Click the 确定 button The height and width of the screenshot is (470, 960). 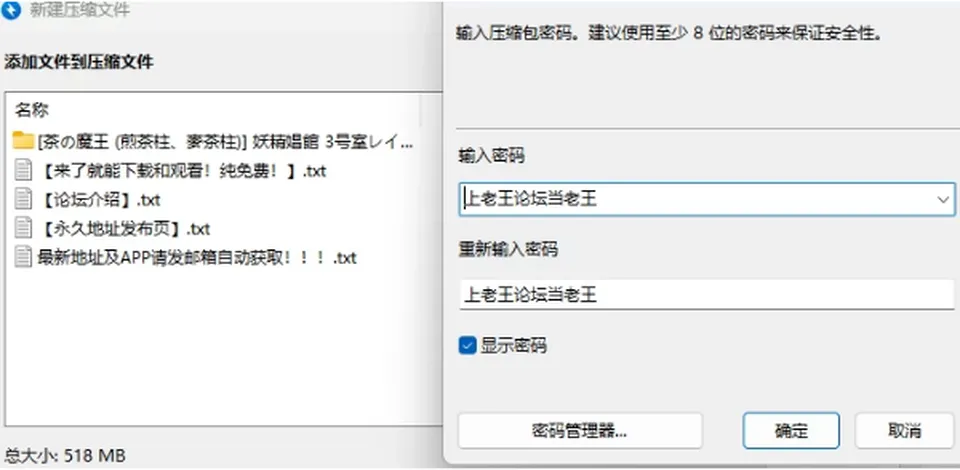[791, 430]
